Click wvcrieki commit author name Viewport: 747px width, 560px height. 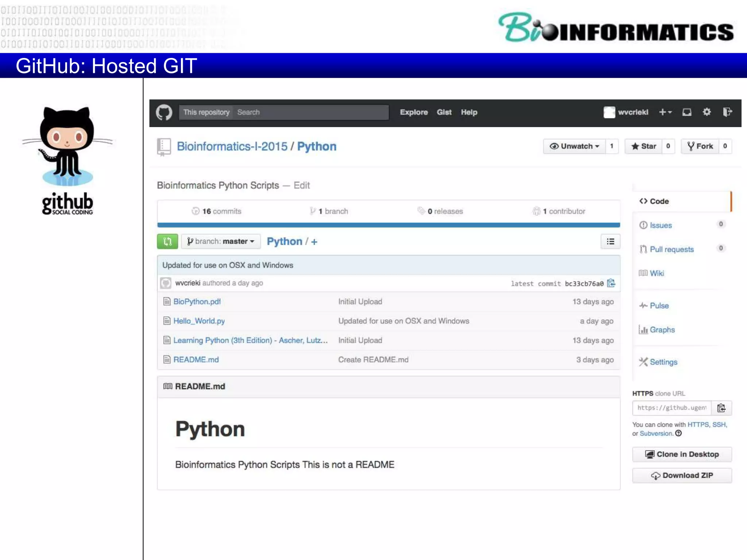pos(187,283)
